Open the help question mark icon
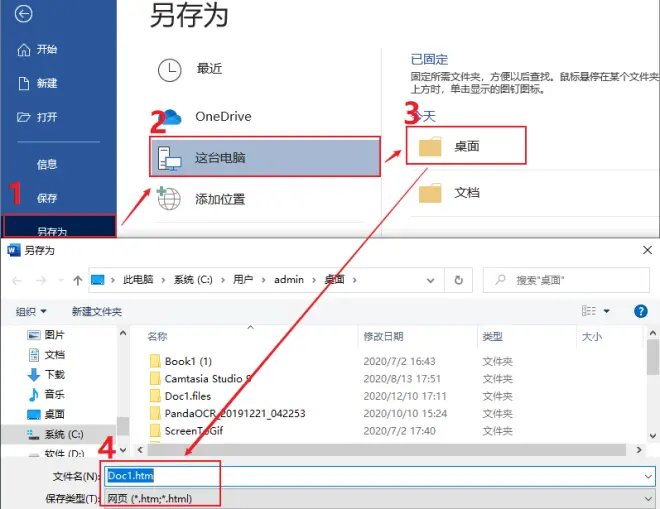The image size is (660, 509). [x=640, y=311]
